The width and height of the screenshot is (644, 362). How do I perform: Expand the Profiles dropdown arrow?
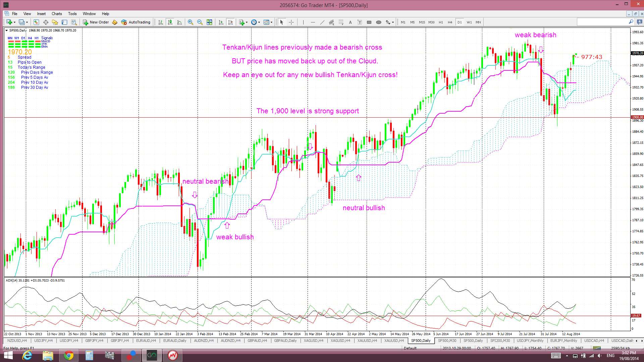tap(27, 22)
